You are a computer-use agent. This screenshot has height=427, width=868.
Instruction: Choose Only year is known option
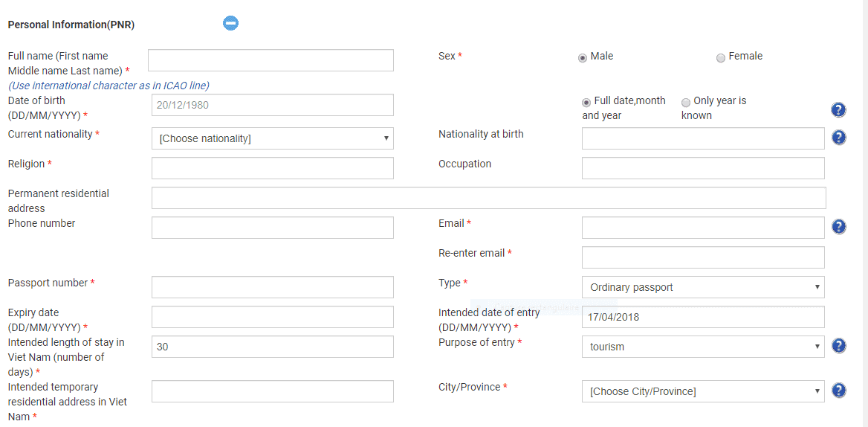coord(686,103)
